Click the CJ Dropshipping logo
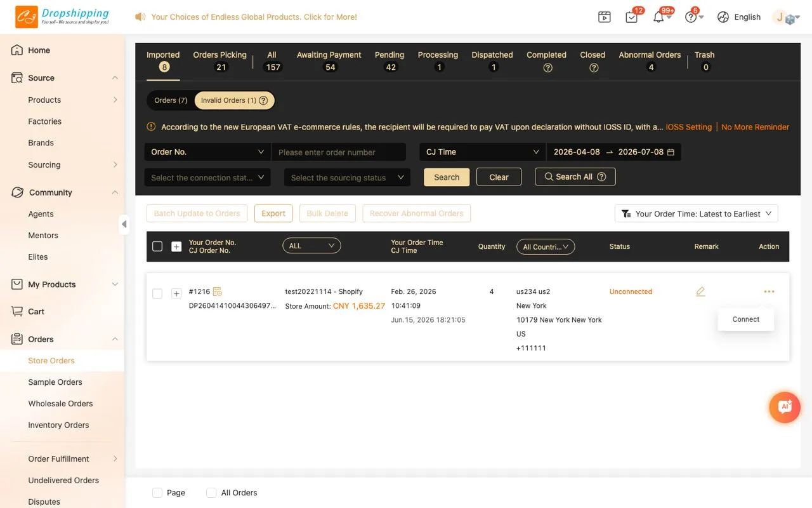This screenshot has width=812, height=508. [x=62, y=17]
